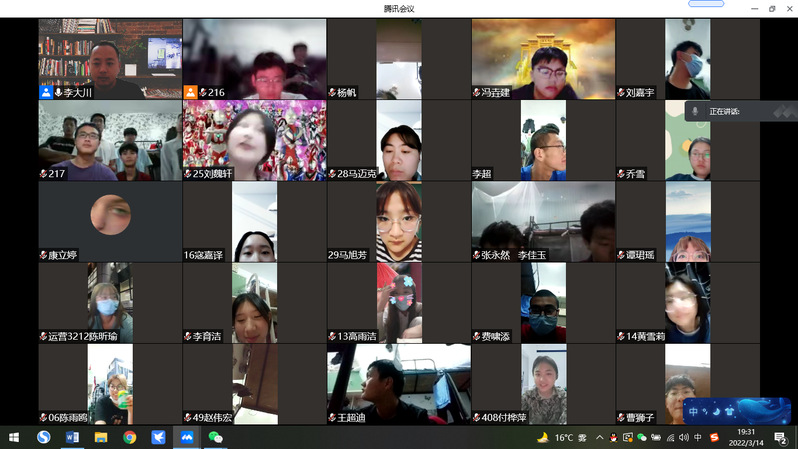Open the 16°C weather widget
The image size is (798, 449).
click(x=556, y=437)
